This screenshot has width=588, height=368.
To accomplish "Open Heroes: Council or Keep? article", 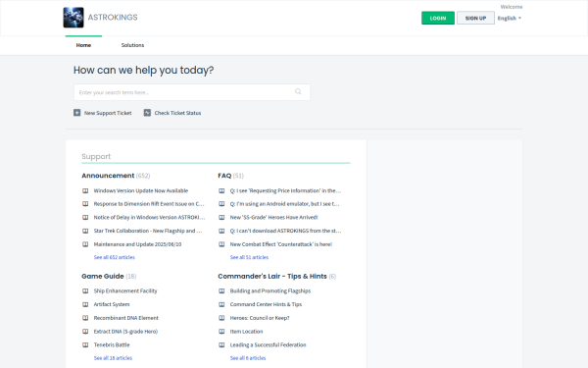I will click(x=260, y=318).
